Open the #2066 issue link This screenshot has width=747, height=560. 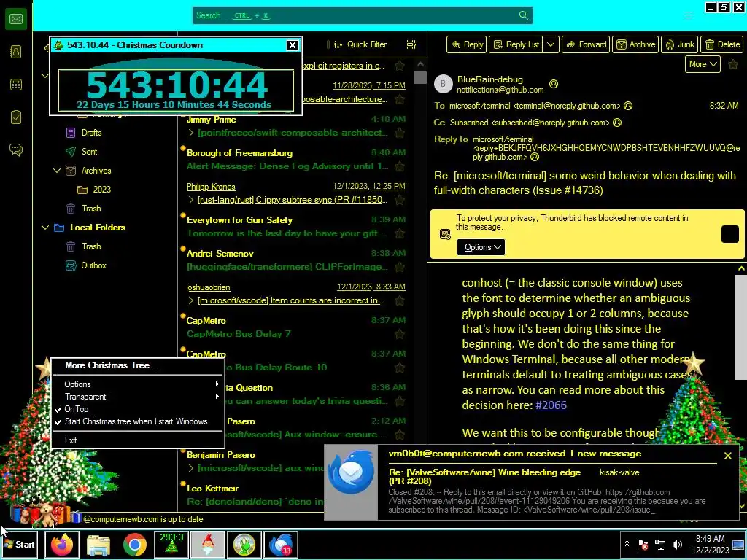pos(551,405)
